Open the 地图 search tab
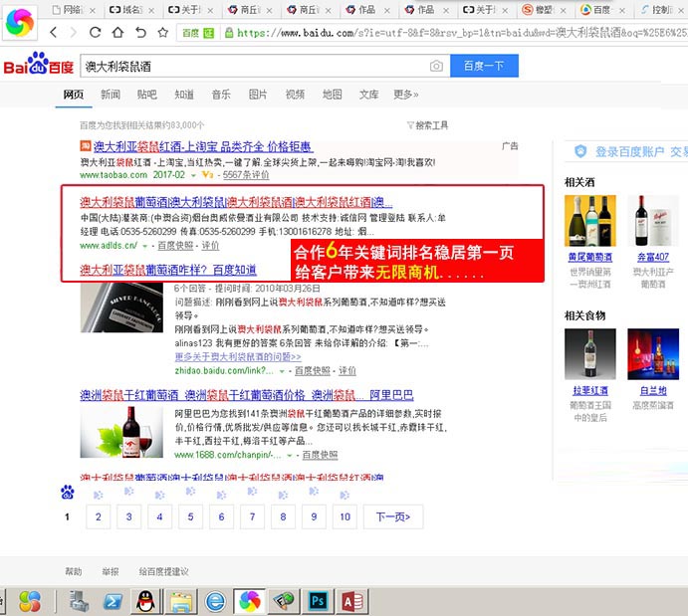Screen dimensions: 688x616 (x=332, y=95)
